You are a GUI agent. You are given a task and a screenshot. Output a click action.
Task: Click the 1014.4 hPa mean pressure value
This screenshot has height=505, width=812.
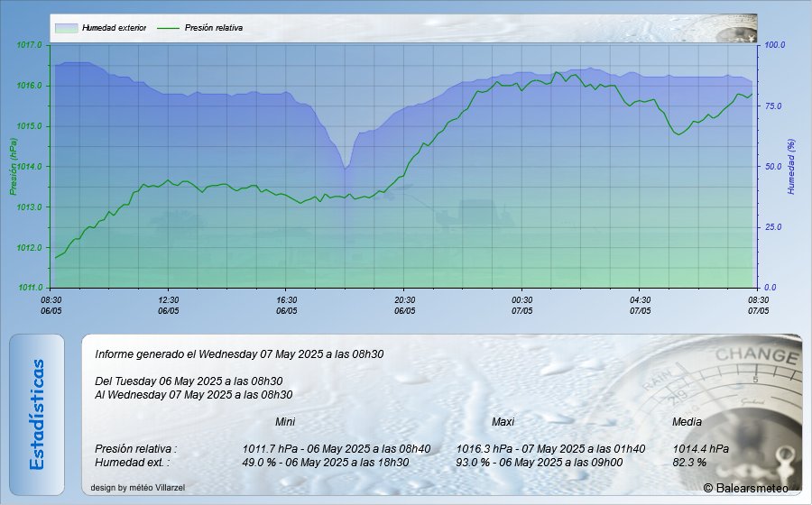[x=701, y=448]
